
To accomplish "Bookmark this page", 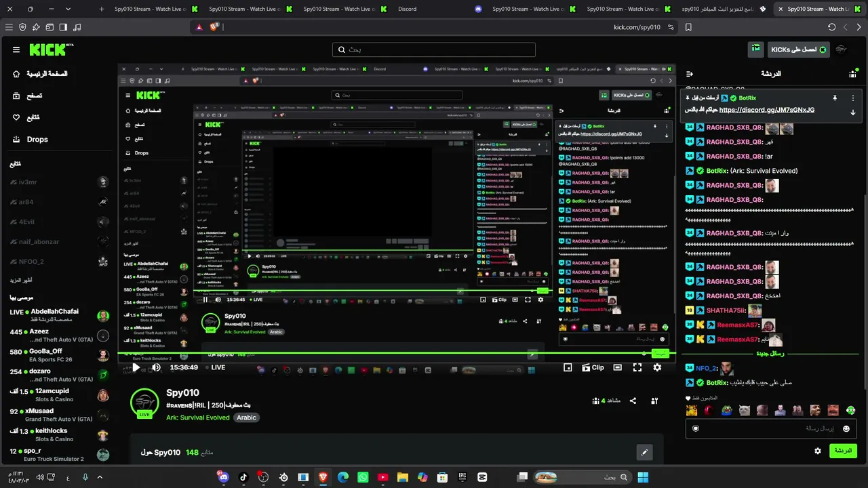I will coord(688,27).
